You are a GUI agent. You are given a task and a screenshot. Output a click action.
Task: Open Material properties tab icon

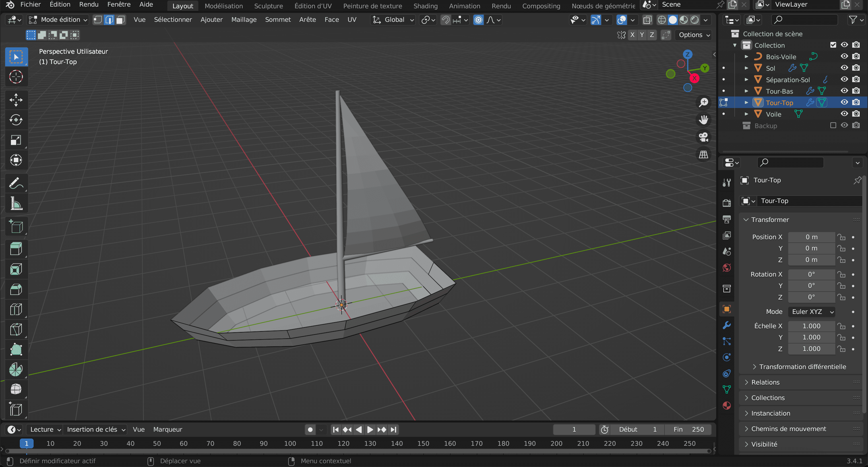click(x=727, y=406)
